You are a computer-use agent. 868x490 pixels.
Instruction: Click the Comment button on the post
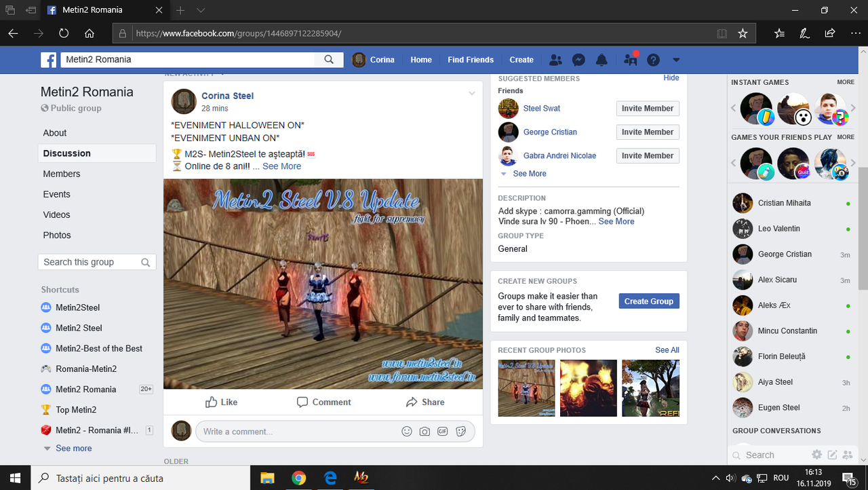(x=323, y=402)
